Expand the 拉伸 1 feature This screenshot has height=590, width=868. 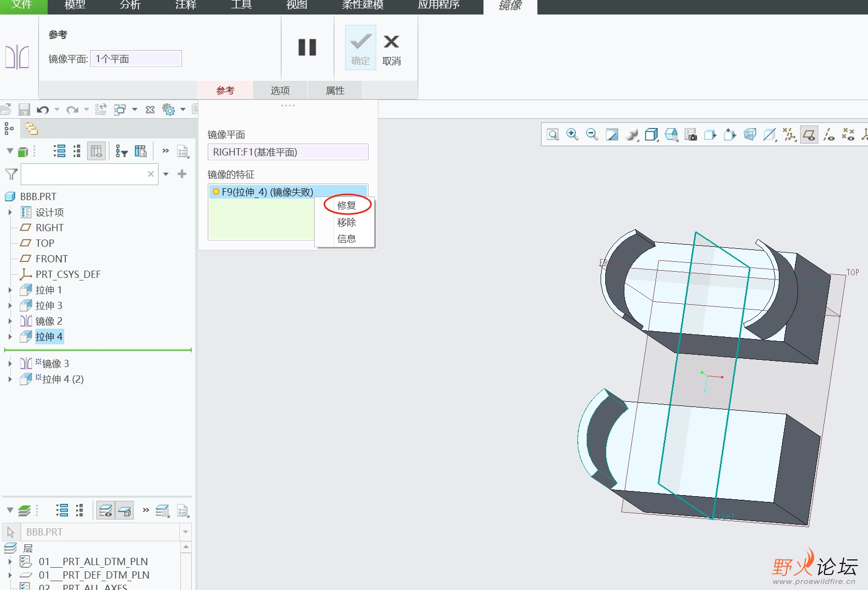(x=10, y=290)
